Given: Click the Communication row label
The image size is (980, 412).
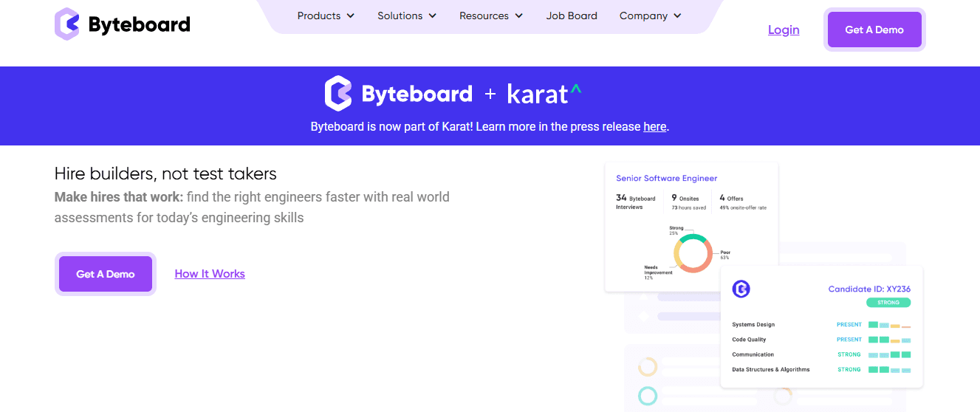Looking at the screenshot, I should click(x=753, y=354).
